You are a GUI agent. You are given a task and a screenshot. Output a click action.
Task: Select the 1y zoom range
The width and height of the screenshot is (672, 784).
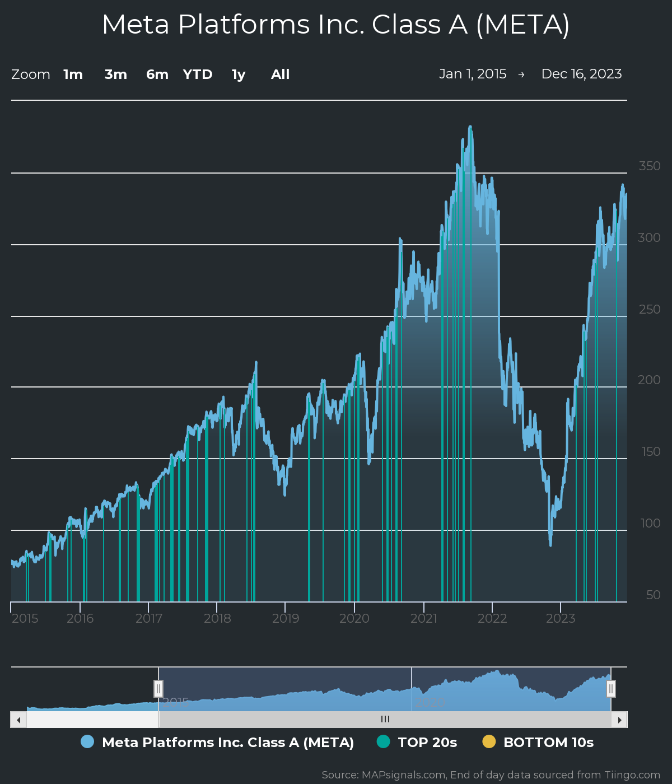[239, 74]
